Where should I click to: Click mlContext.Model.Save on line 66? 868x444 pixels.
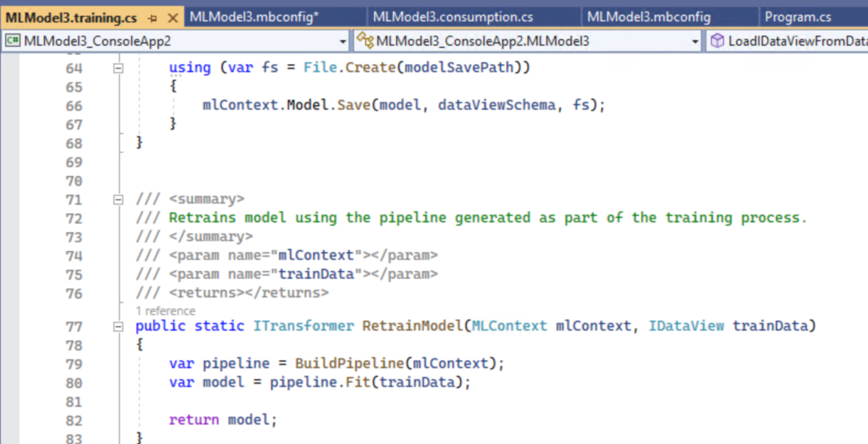pyautogui.click(x=287, y=105)
